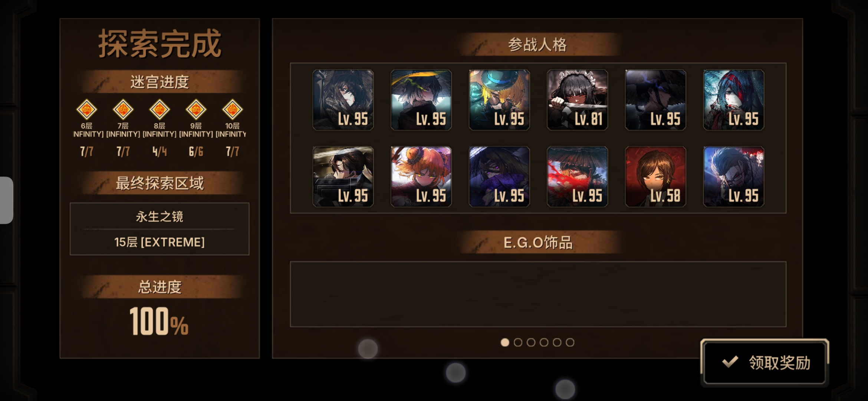This screenshot has width=868, height=401.
Task: Open the red-and-blue haired Lv.95 portrait
Action: tap(734, 100)
